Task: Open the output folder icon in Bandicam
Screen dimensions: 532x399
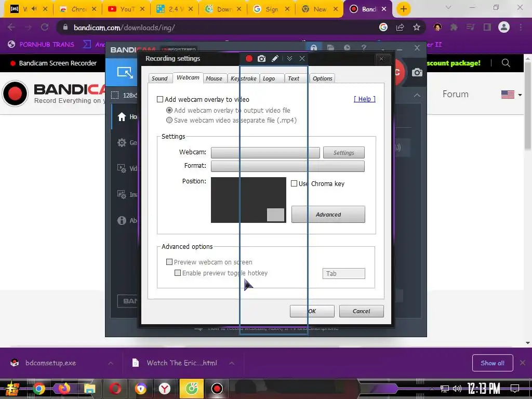Action: pos(330,48)
